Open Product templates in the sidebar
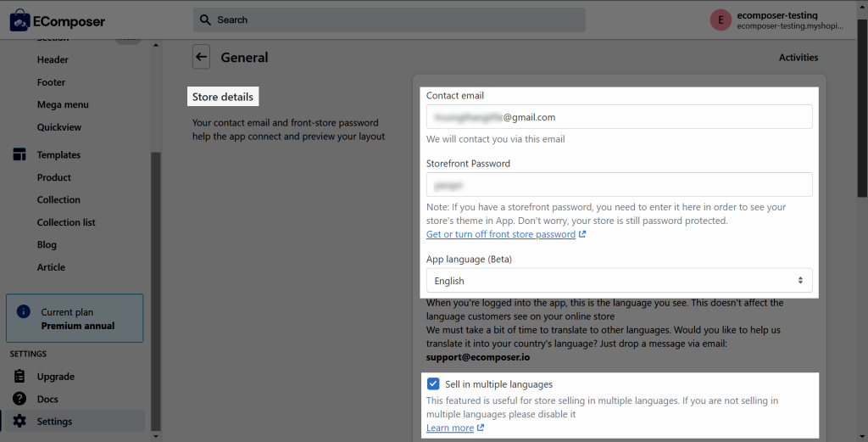 pyautogui.click(x=53, y=177)
